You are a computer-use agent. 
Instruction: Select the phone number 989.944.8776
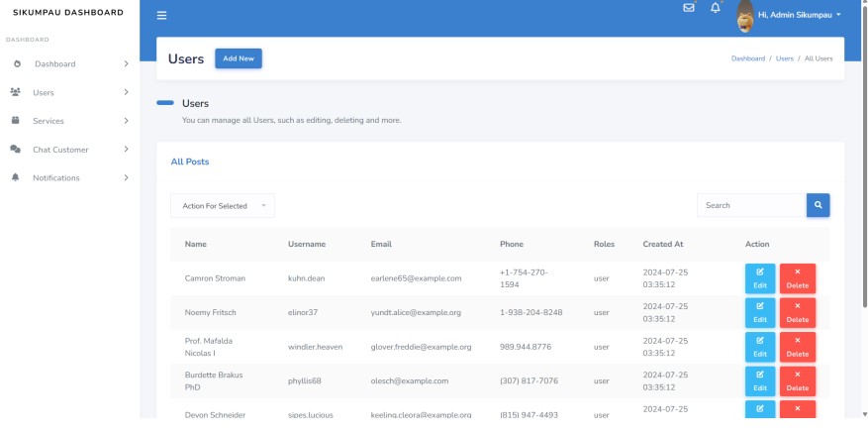point(526,347)
